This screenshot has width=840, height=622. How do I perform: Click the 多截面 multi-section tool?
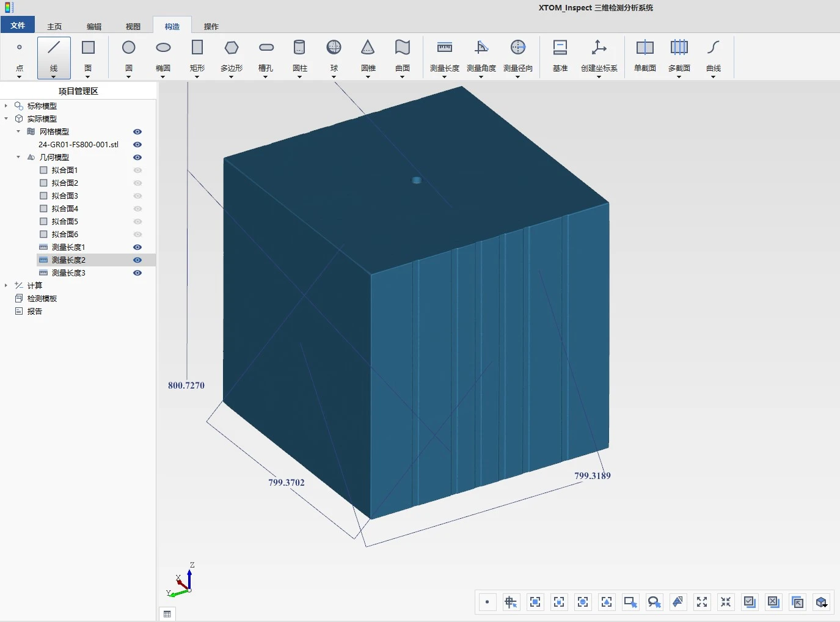click(x=679, y=56)
